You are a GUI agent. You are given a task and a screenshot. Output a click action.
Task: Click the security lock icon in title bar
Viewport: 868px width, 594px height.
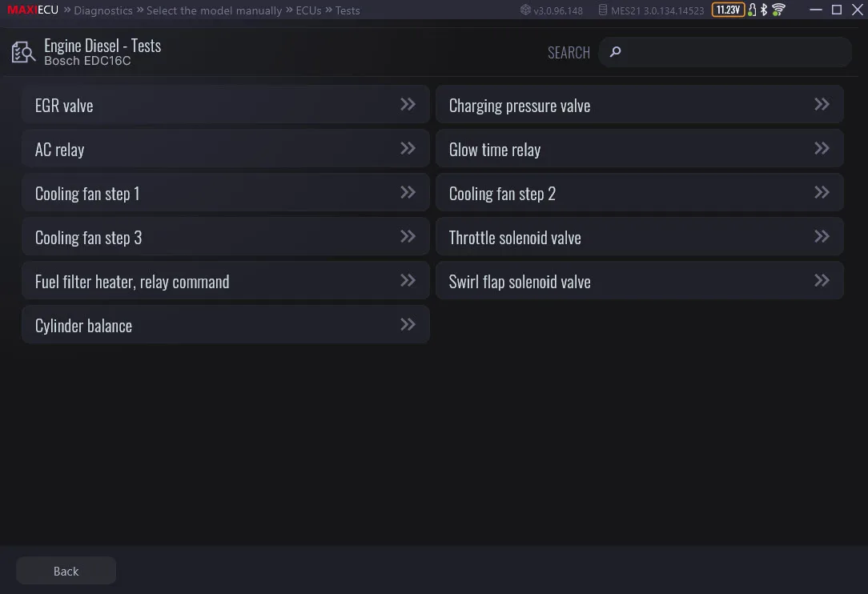click(x=753, y=10)
